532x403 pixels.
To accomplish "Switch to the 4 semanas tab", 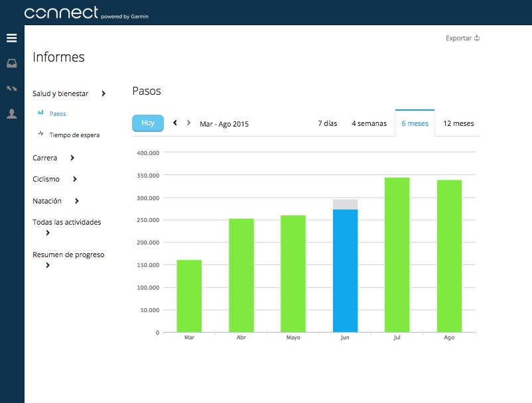I will click(x=369, y=123).
